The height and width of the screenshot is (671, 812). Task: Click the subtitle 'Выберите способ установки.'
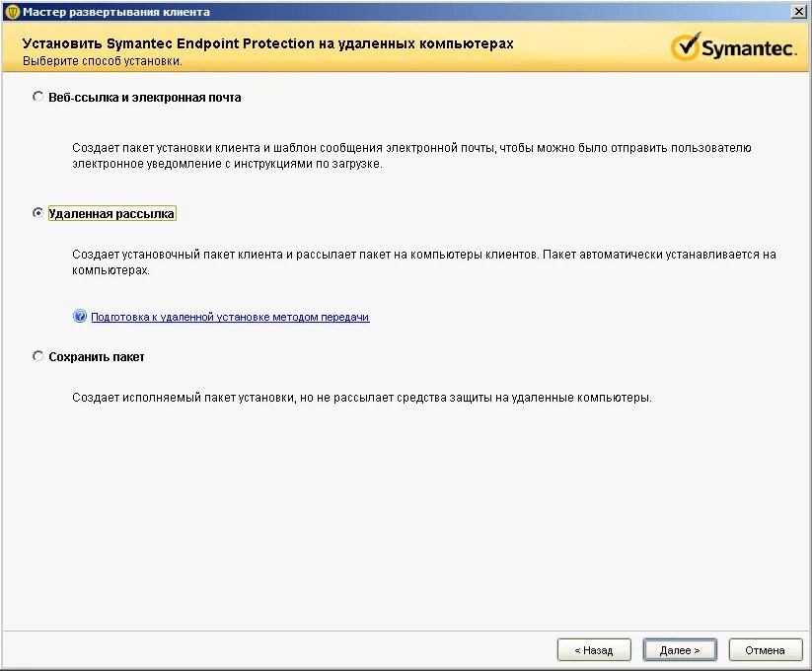pos(102,61)
